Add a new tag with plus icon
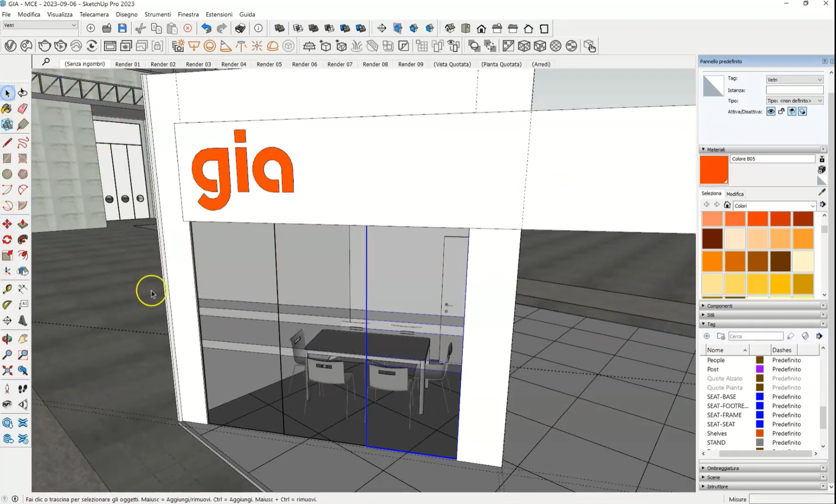 [x=707, y=336]
